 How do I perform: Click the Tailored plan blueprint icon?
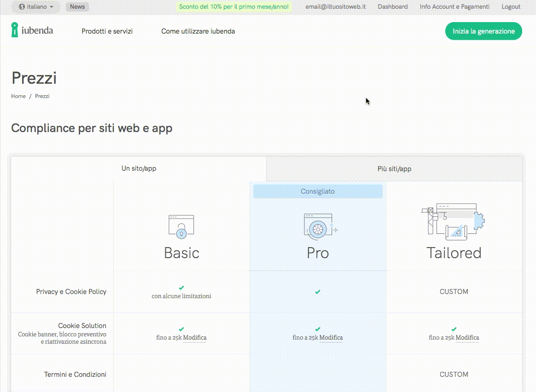(453, 222)
